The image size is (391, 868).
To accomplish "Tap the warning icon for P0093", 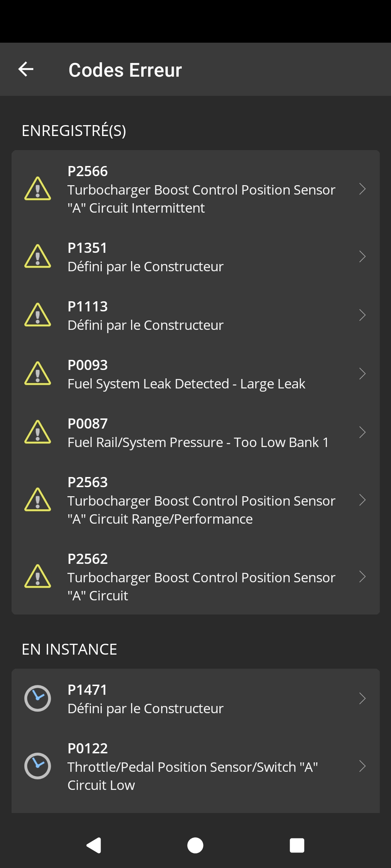I will click(x=38, y=374).
